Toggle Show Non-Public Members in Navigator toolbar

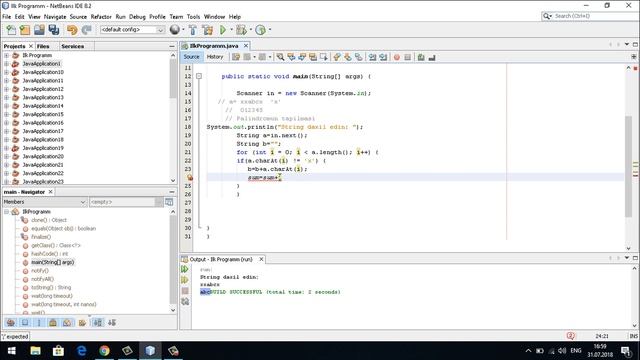pos(53,322)
